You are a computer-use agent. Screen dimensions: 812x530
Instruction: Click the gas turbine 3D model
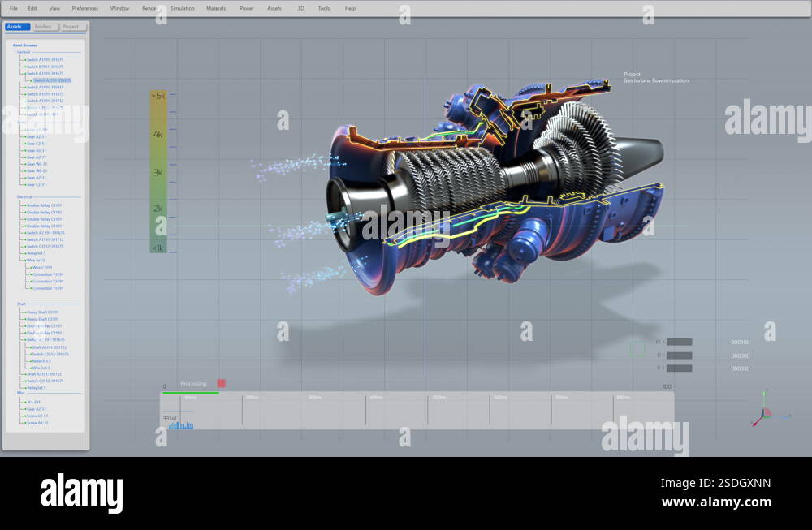pos(495,187)
